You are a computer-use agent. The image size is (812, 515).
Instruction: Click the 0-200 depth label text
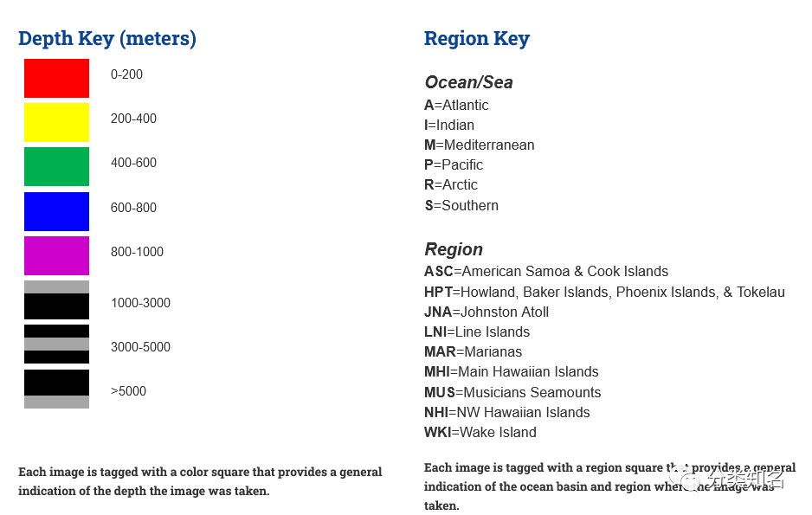pos(126,74)
